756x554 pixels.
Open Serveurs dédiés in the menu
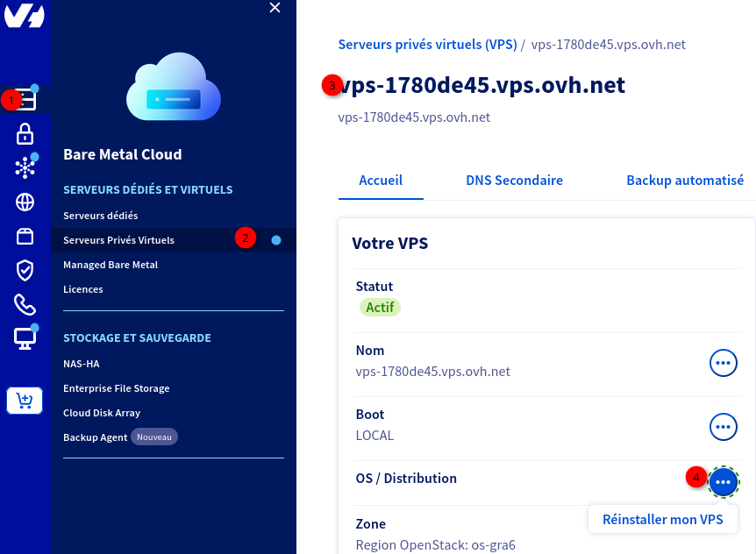101,216
